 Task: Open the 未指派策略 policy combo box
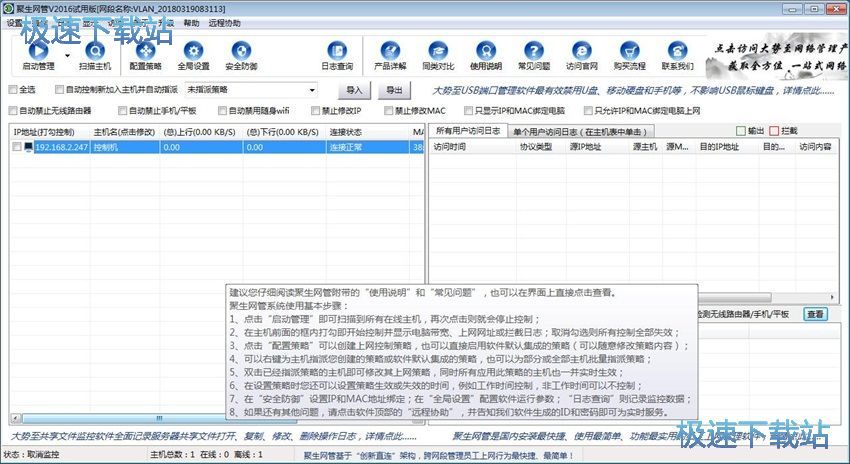(x=251, y=90)
